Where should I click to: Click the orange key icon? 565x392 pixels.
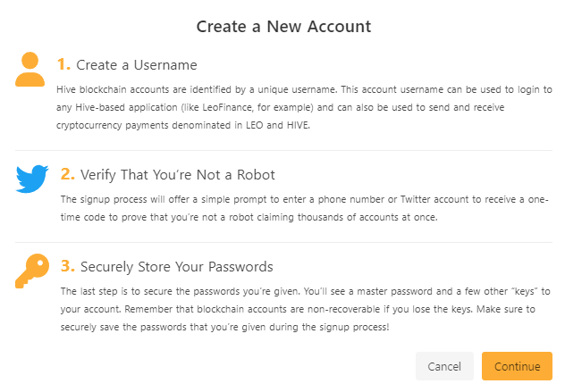[32, 271]
